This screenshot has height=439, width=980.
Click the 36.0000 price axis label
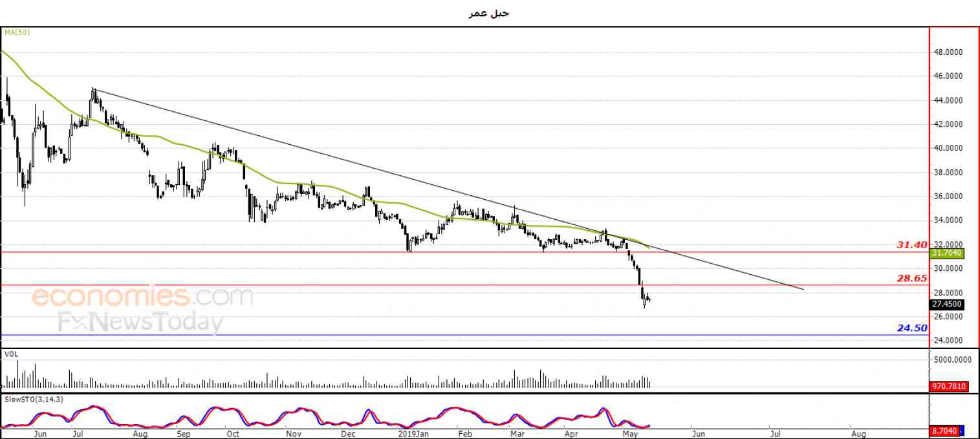coord(949,197)
